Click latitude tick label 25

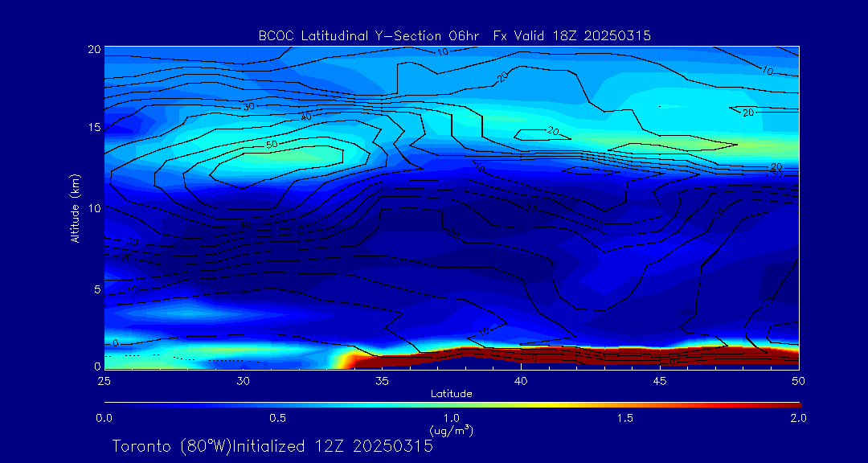[104, 381]
